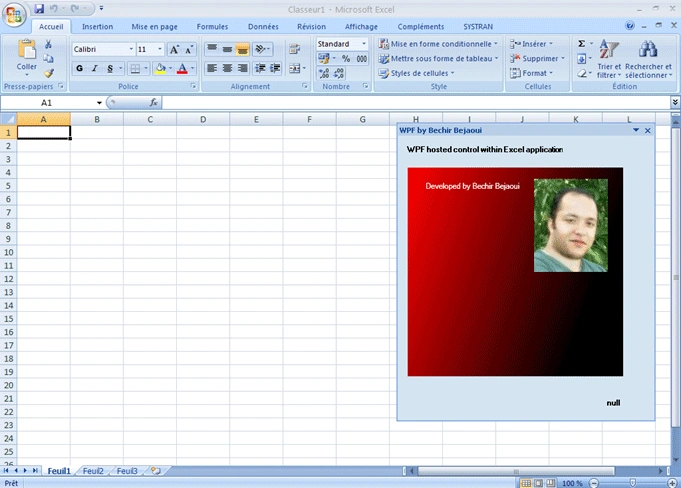Increase font size with large A
This screenshot has height=488, width=681.
174,49
